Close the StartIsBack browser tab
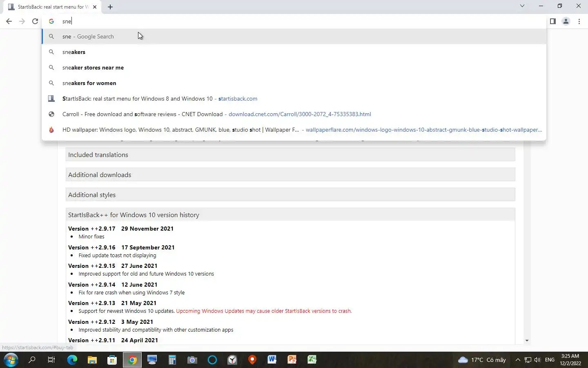This screenshot has height=368, width=588. [95, 7]
